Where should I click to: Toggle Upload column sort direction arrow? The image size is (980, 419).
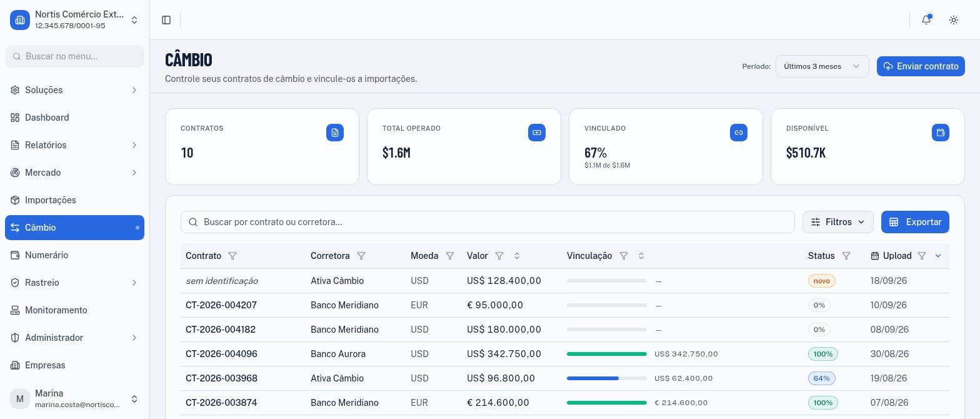click(938, 256)
